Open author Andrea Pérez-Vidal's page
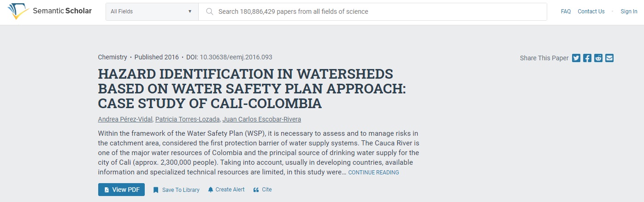The image size is (644, 202). pyautogui.click(x=125, y=120)
